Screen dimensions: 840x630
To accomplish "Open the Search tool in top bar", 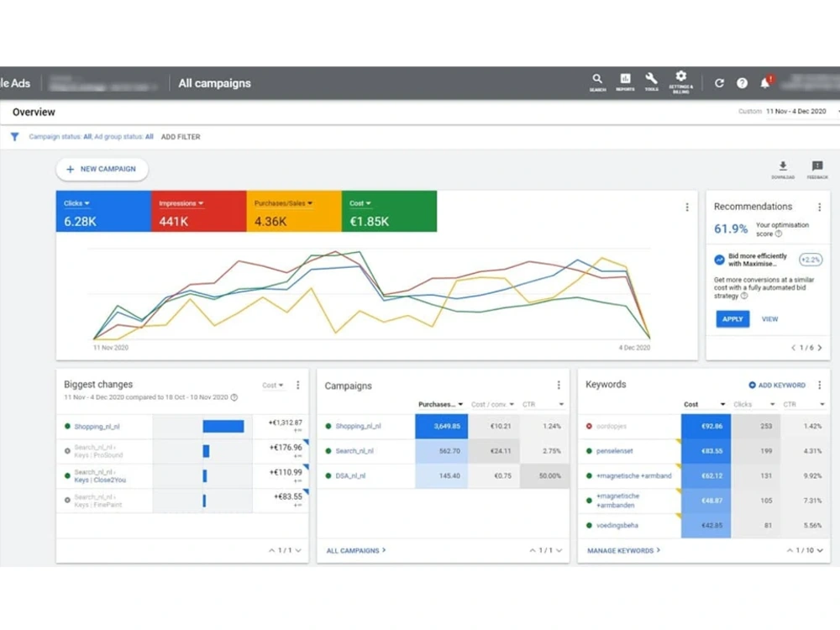I will pyautogui.click(x=597, y=82).
